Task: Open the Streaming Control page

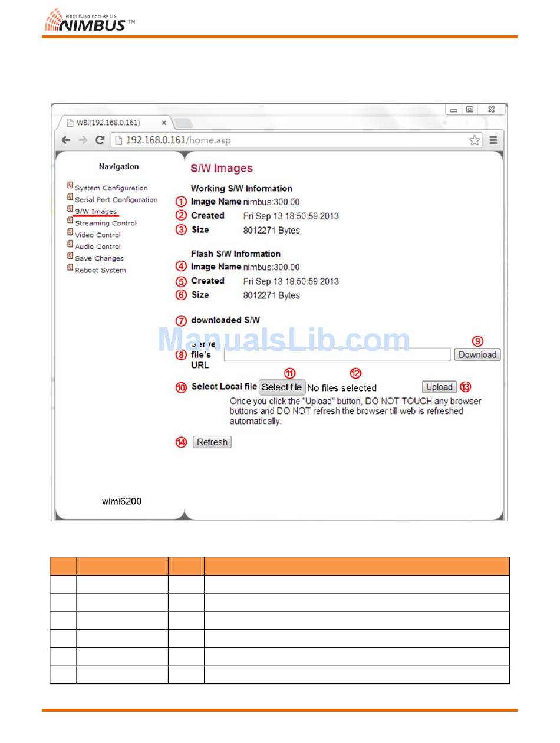Action: point(106,223)
